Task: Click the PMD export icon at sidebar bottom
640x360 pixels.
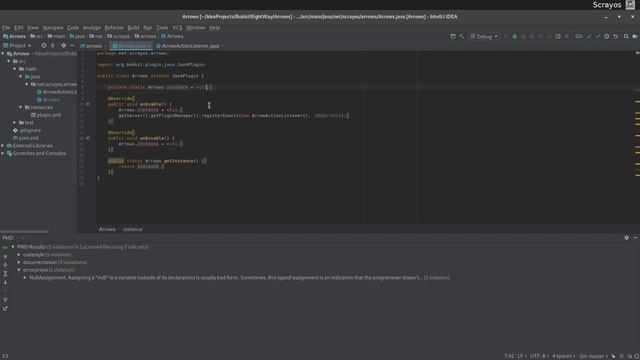Action: [5, 309]
